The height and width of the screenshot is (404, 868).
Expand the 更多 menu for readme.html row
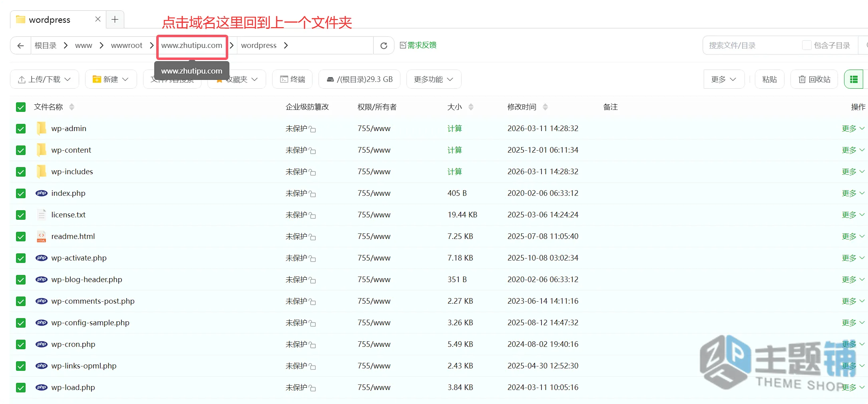tap(853, 236)
